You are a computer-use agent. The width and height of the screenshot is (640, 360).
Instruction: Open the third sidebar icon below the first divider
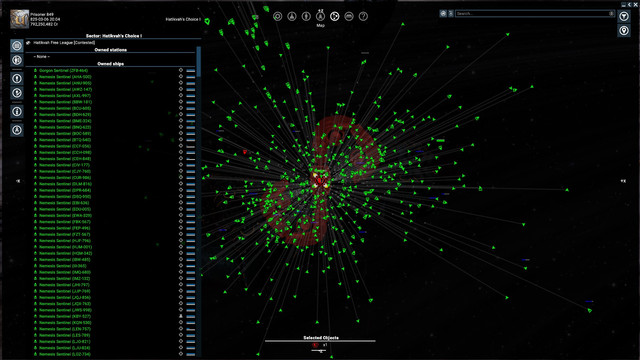coord(17,78)
